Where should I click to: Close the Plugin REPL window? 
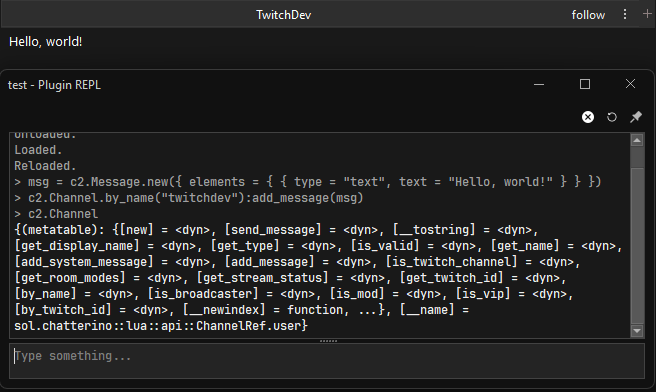630,84
